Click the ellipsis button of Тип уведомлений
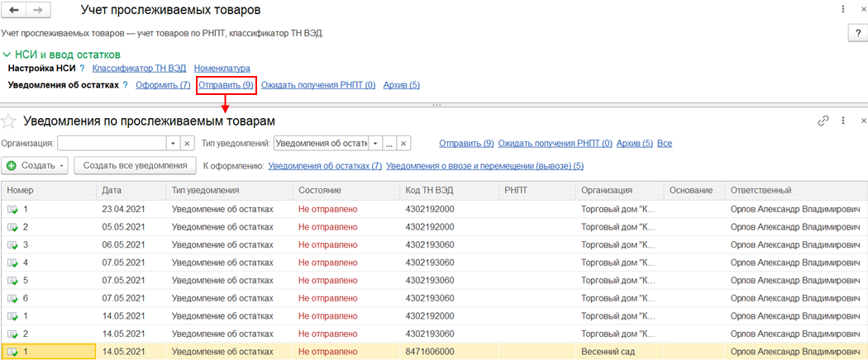868x360 pixels. coord(389,143)
